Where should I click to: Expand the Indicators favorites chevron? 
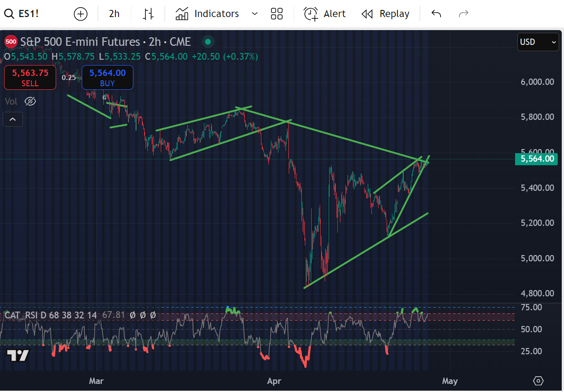(x=255, y=14)
